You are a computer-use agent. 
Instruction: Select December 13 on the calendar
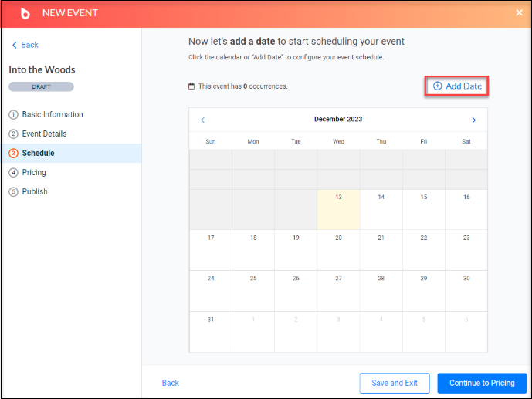pos(338,209)
